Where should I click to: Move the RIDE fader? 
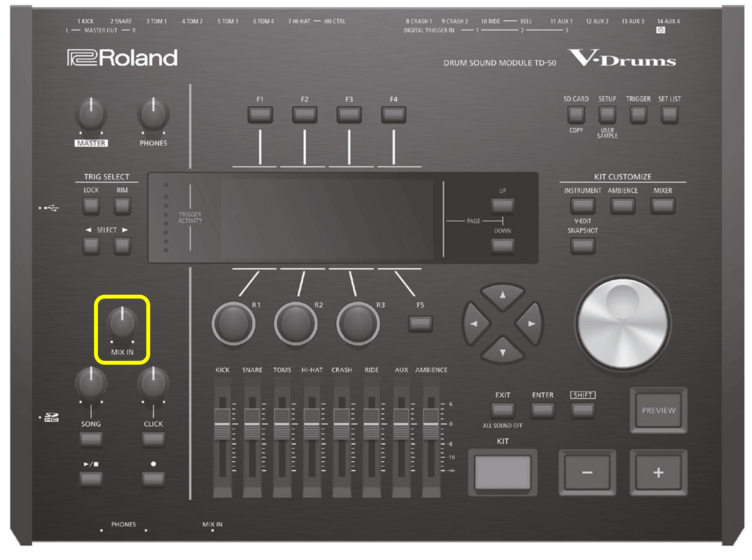372,424
